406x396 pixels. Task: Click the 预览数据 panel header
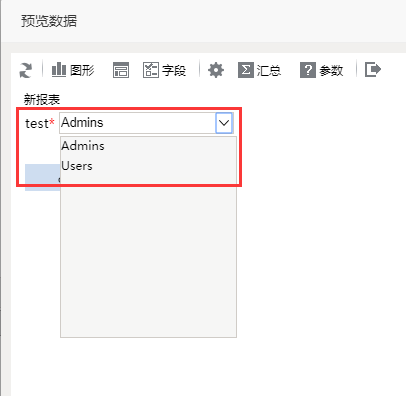(x=49, y=21)
